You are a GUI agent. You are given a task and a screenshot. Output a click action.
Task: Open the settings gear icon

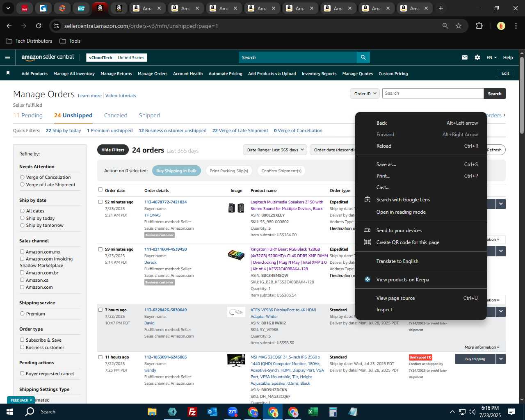click(x=477, y=57)
